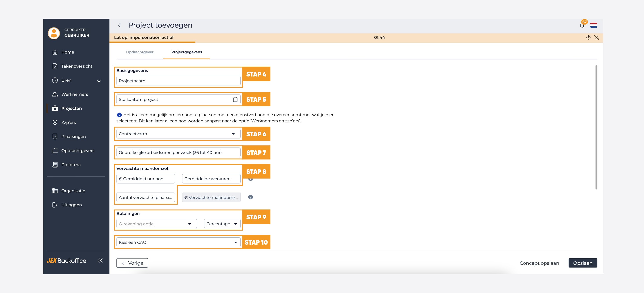
Task: Open the Kies een CAO dropdown
Action: tap(178, 242)
